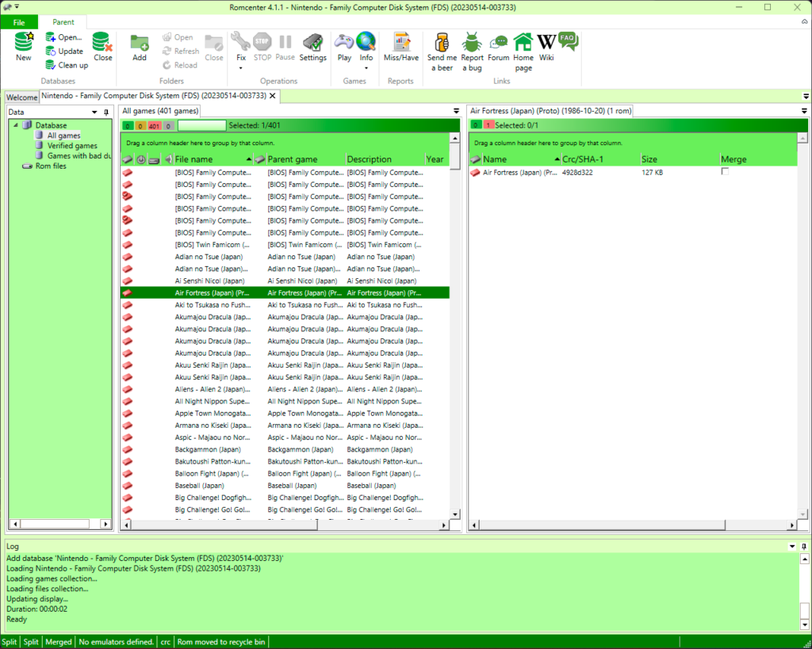
Task: Select the All games (401 games) tab
Action: point(160,111)
